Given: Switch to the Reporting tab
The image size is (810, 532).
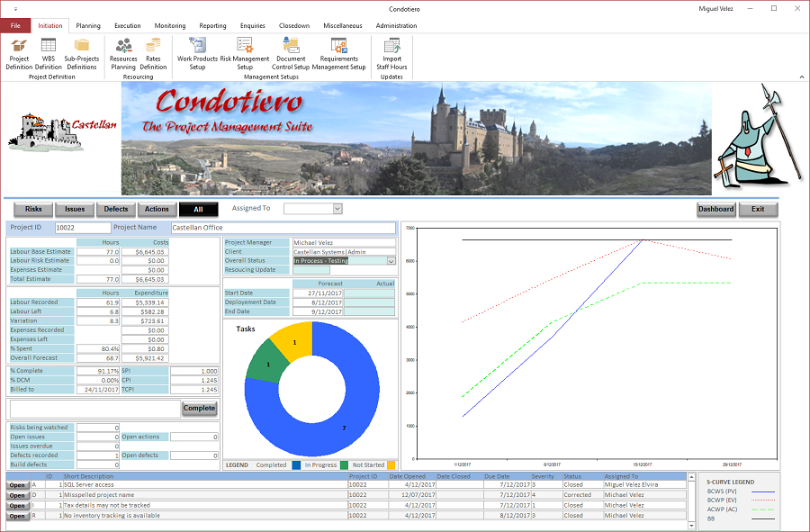Looking at the screenshot, I should [212, 25].
